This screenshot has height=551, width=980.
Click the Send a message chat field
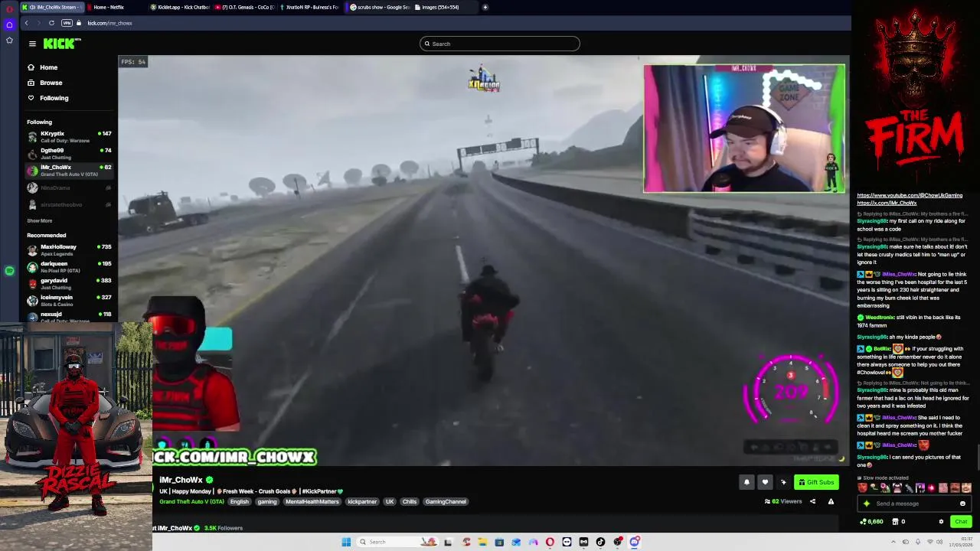click(915, 504)
